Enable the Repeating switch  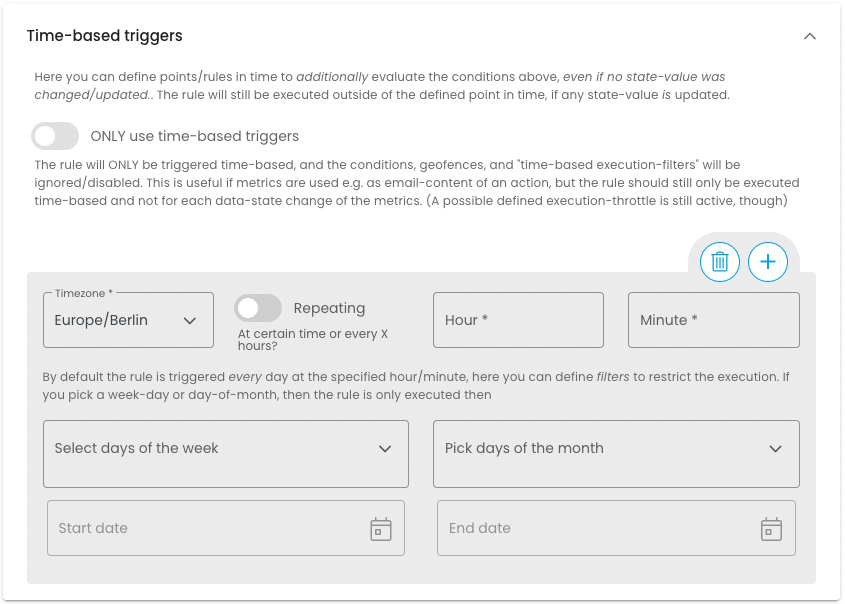pyautogui.click(x=258, y=308)
